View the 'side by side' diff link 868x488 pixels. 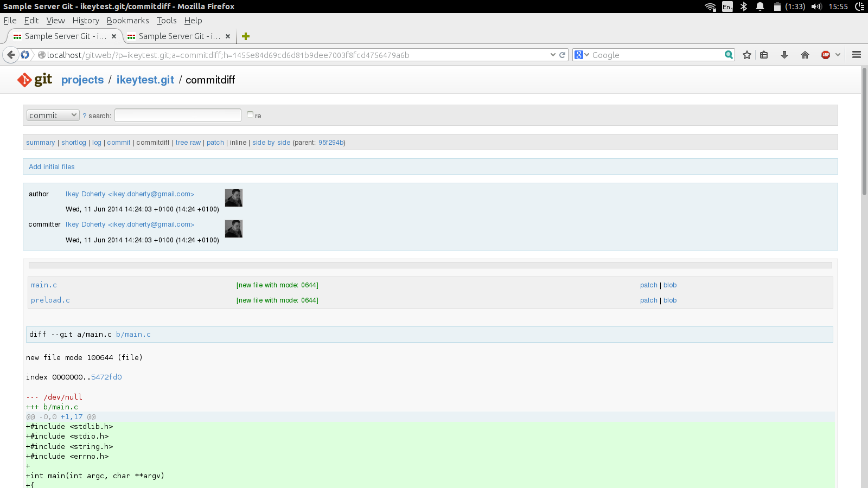tap(271, 143)
